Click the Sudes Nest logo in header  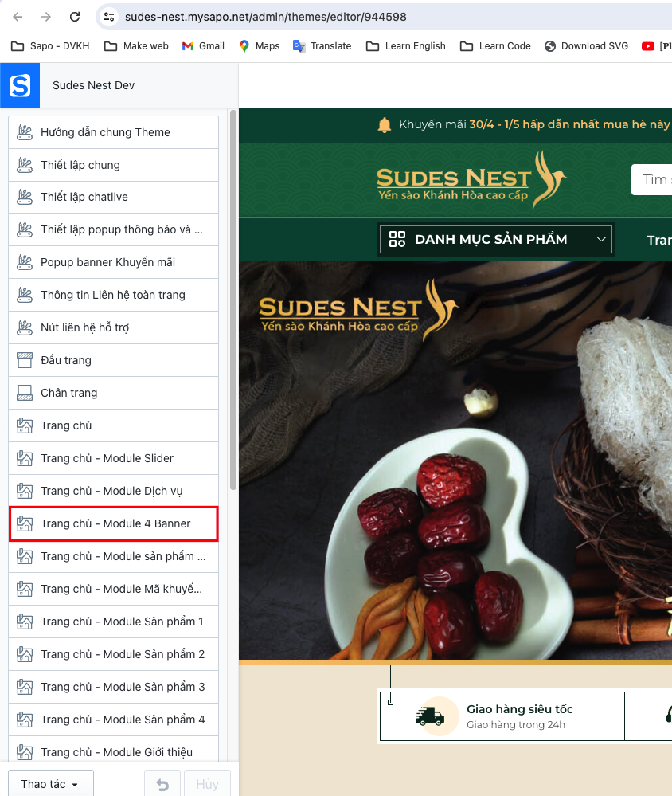[x=471, y=180]
